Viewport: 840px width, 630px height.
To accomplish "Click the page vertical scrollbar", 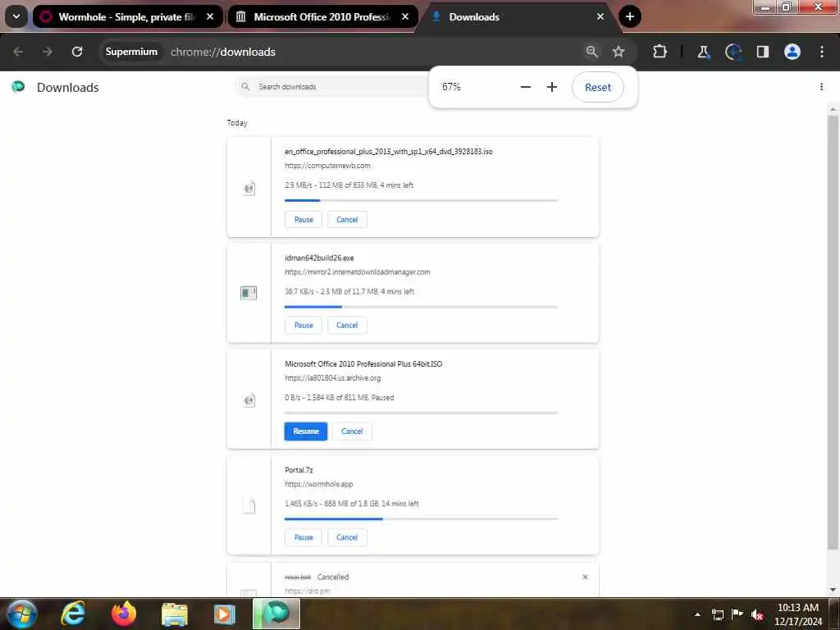I will point(833,332).
